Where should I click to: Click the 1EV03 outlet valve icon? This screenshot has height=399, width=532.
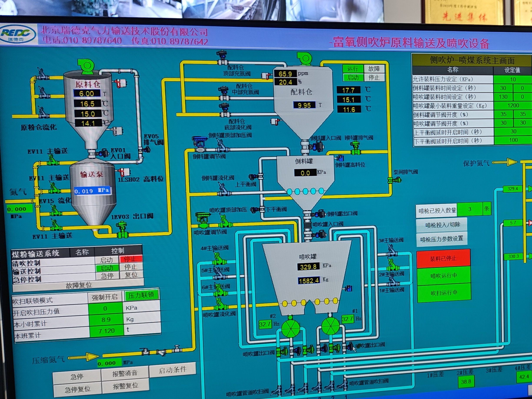point(123,230)
